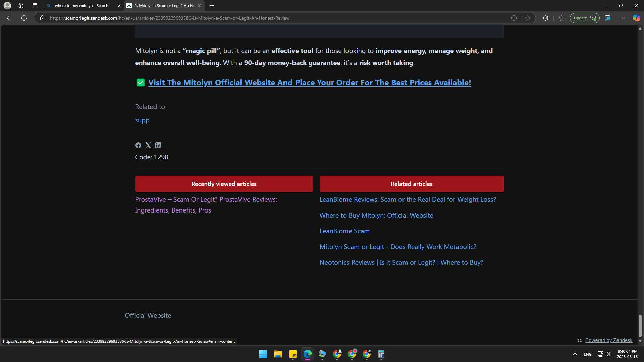644x362 pixels.
Task: Open Workspaces icon in title bar
Action: [x=21, y=6]
